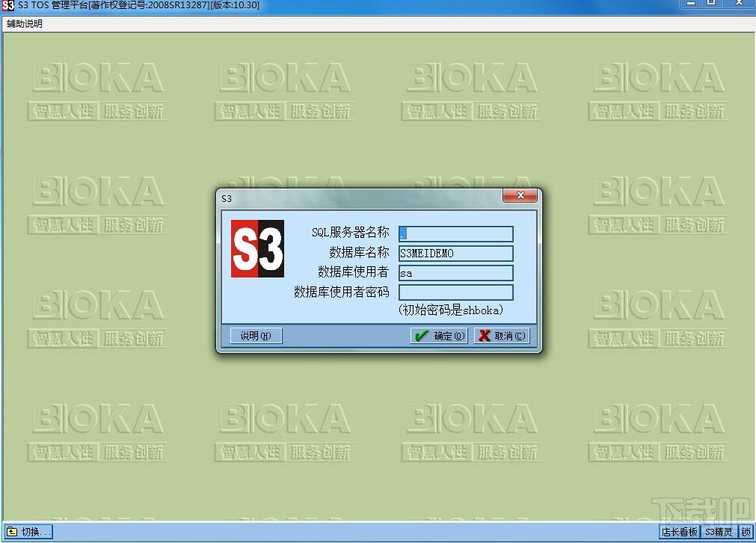Click the SQL服务器名称 input field

point(455,234)
